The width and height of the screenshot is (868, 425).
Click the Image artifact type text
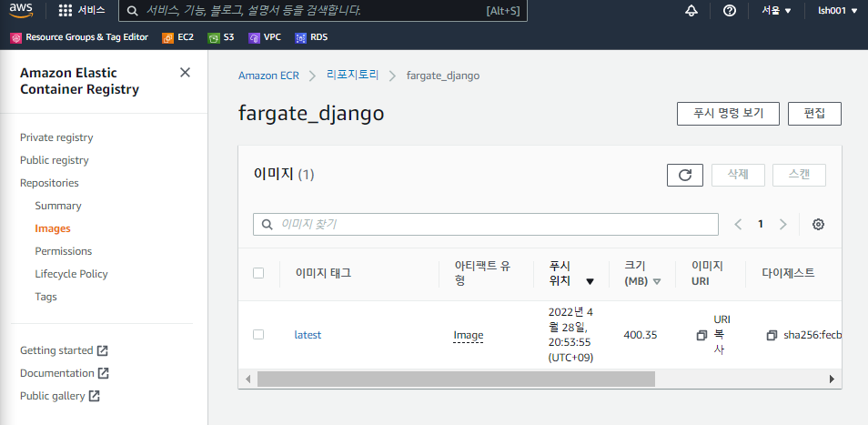click(469, 335)
